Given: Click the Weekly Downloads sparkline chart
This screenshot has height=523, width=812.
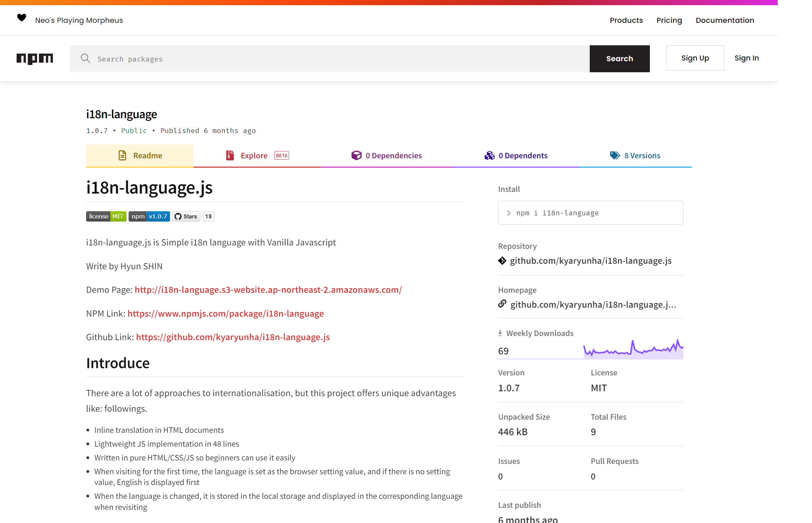Looking at the screenshot, I should click(633, 349).
